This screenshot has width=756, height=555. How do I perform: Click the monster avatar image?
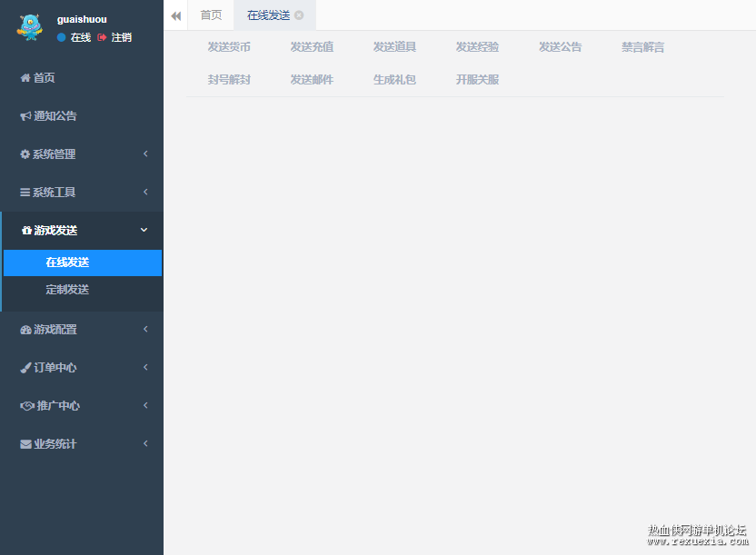[29, 27]
